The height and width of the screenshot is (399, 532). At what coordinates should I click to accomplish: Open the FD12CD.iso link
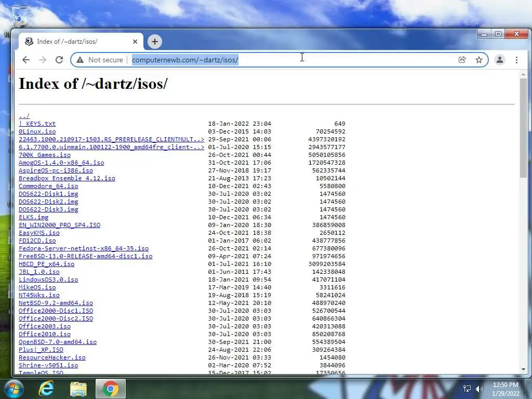point(37,241)
